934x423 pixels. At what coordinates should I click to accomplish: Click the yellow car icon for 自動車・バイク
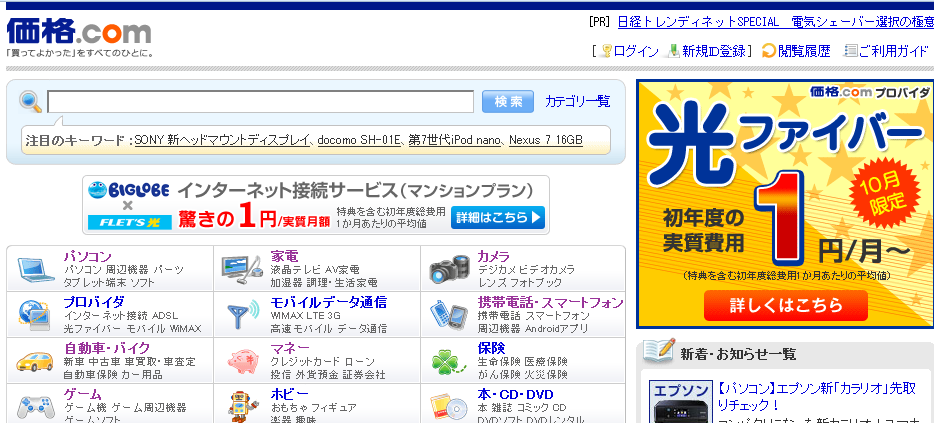click(35, 361)
